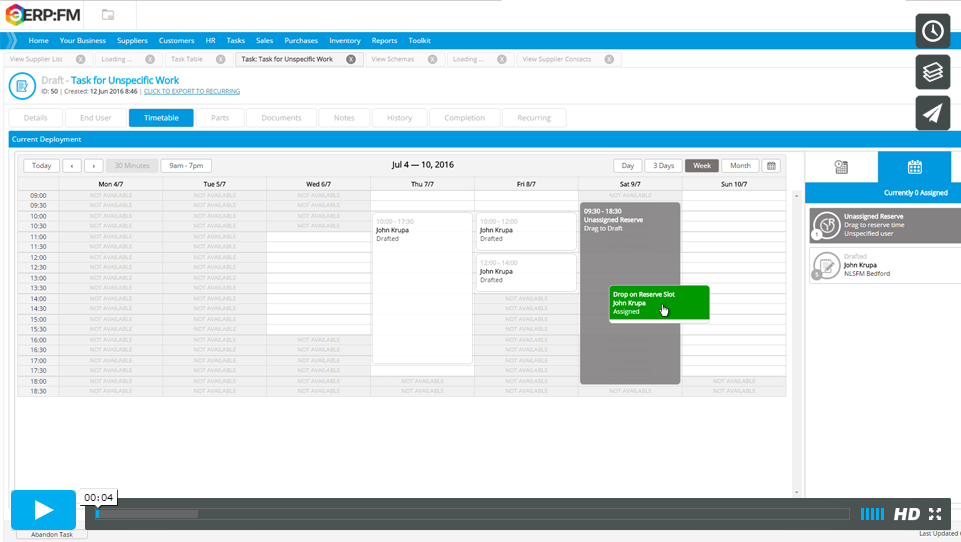
Task: Click the video progress bar
Action: pos(470,514)
